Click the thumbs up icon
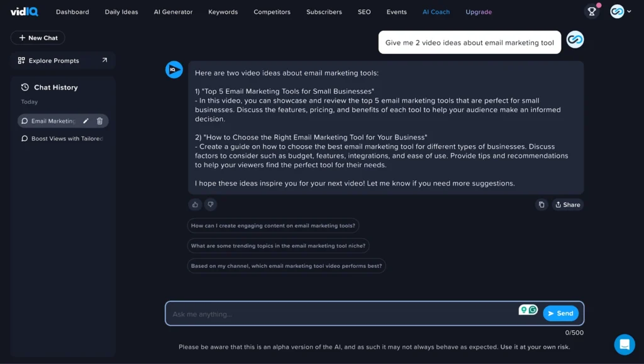This screenshot has height=364, width=644. (x=195, y=204)
